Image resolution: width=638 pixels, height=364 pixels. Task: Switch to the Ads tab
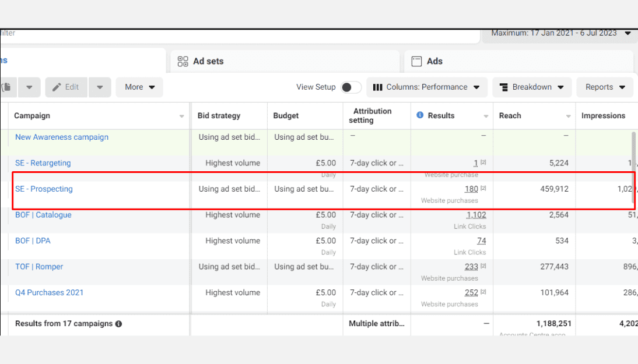click(434, 61)
